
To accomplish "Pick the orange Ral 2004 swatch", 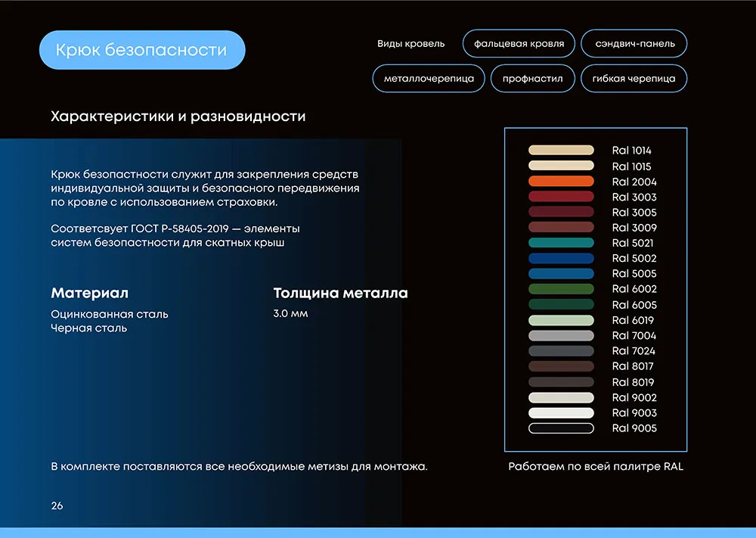I will point(561,182).
